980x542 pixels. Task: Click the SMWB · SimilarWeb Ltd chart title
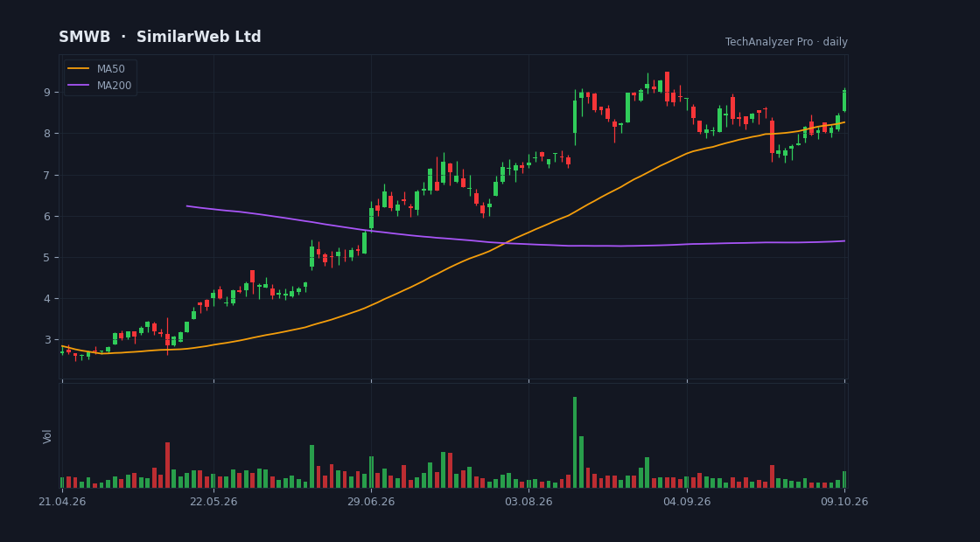point(160,37)
